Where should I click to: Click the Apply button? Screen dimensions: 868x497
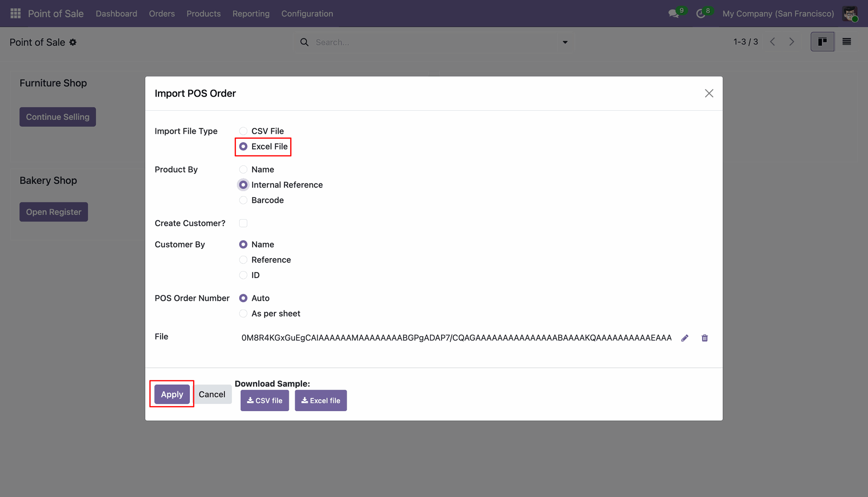[172, 394]
